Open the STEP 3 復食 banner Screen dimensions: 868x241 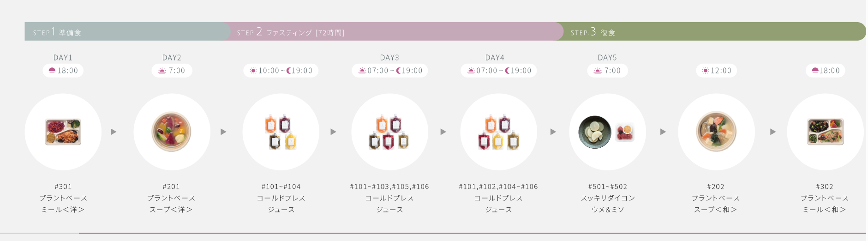pyautogui.click(x=711, y=31)
